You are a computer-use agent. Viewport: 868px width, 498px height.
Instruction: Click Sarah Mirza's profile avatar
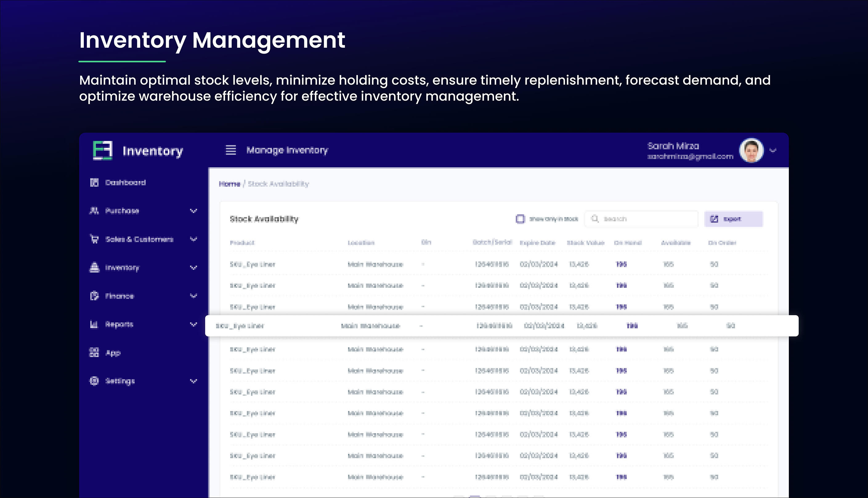pos(751,151)
